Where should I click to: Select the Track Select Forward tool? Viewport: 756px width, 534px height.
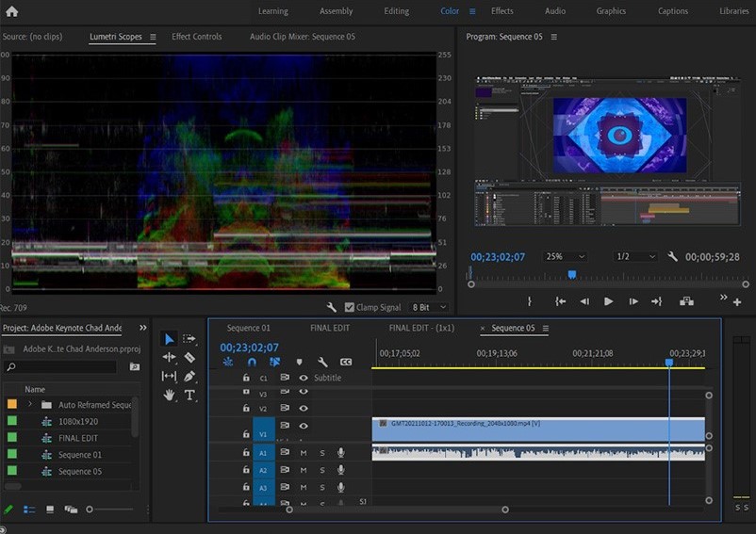point(189,338)
